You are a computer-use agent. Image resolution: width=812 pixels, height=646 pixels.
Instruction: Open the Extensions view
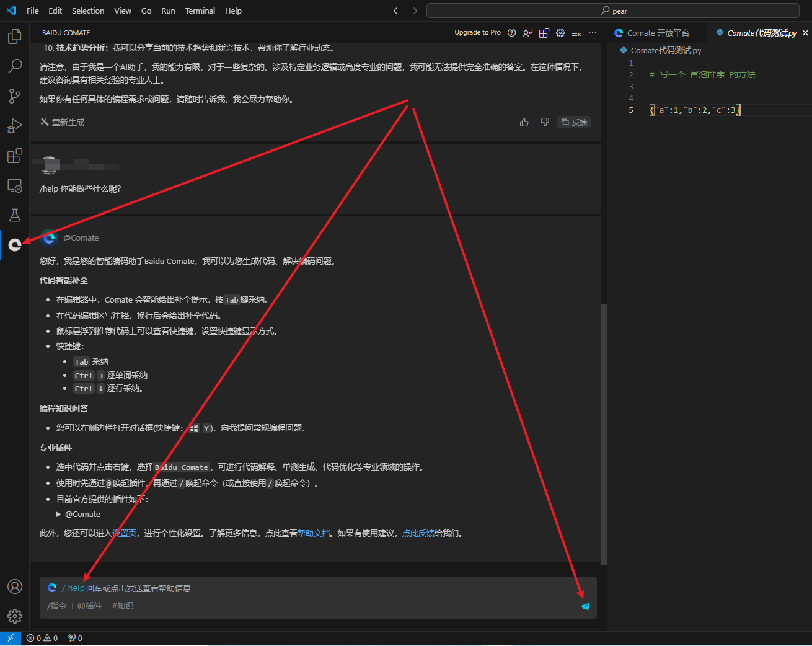15,156
